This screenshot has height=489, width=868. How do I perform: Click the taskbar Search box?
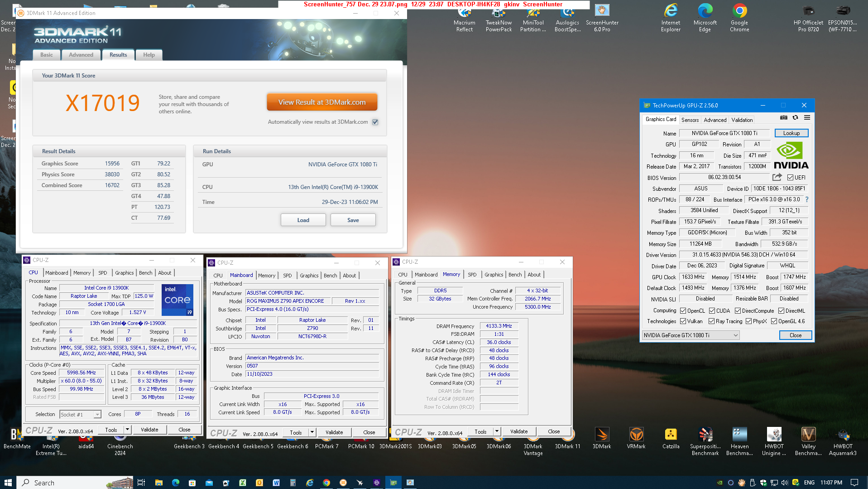pos(75,483)
